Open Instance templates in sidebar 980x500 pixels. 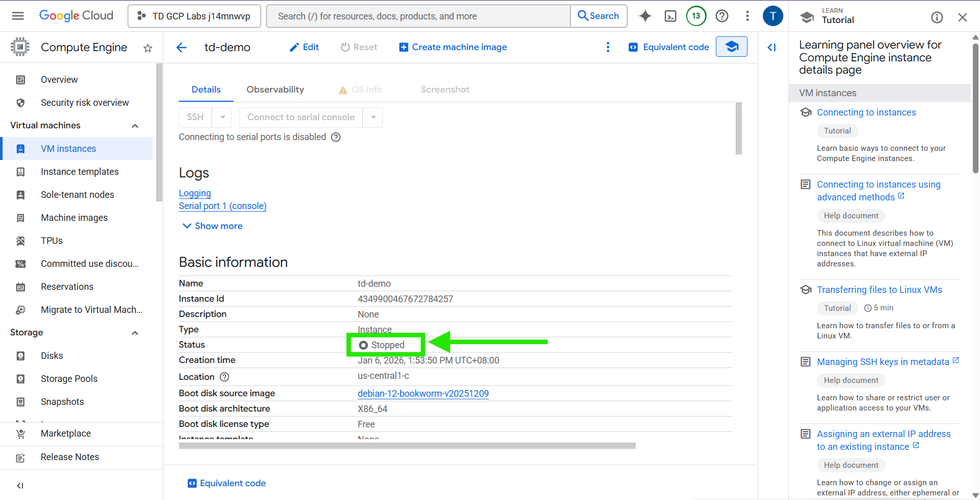point(80,172)
